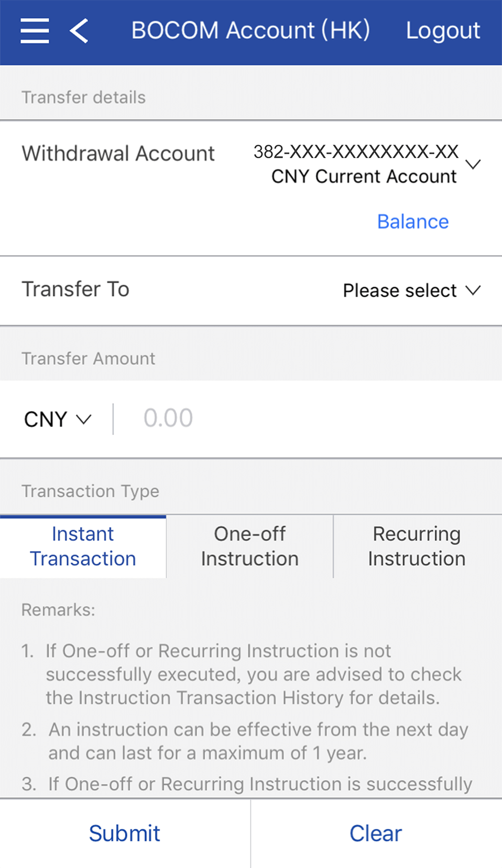View the withdrawal account Balance
This screenshot has width=502, height=868.
(413, 222)
